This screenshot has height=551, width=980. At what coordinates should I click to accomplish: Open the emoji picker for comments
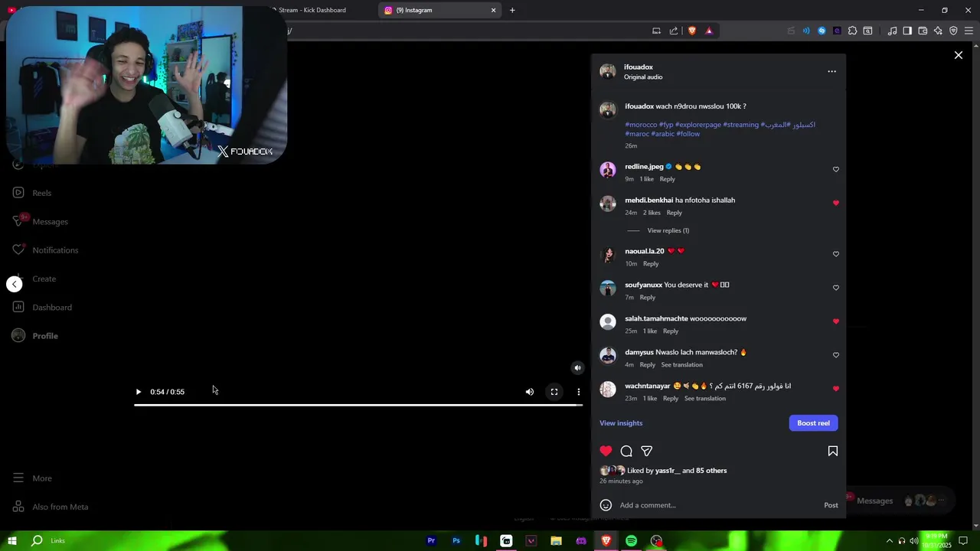pos(606,505)
